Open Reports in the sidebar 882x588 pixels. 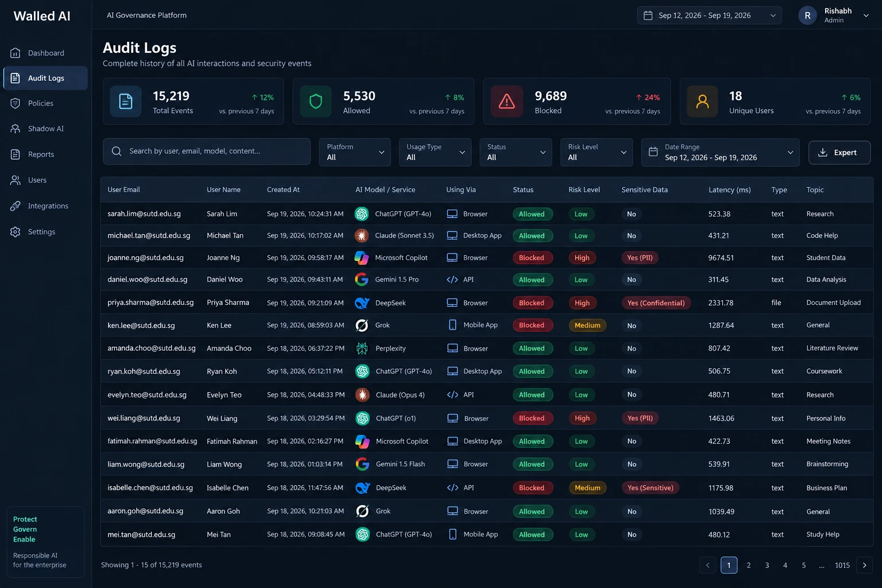[x=45, y=154]
